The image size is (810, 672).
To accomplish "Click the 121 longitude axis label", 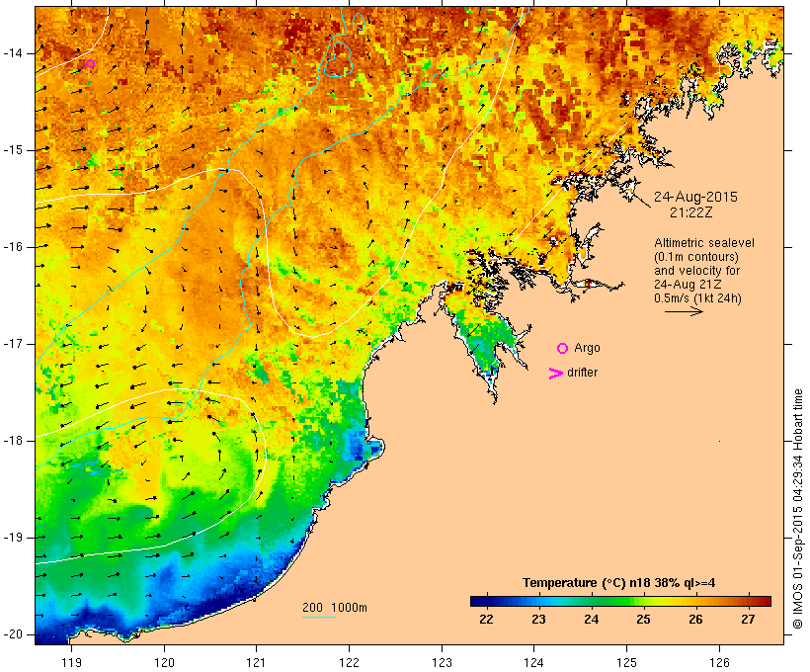I will tap(256, 662).
